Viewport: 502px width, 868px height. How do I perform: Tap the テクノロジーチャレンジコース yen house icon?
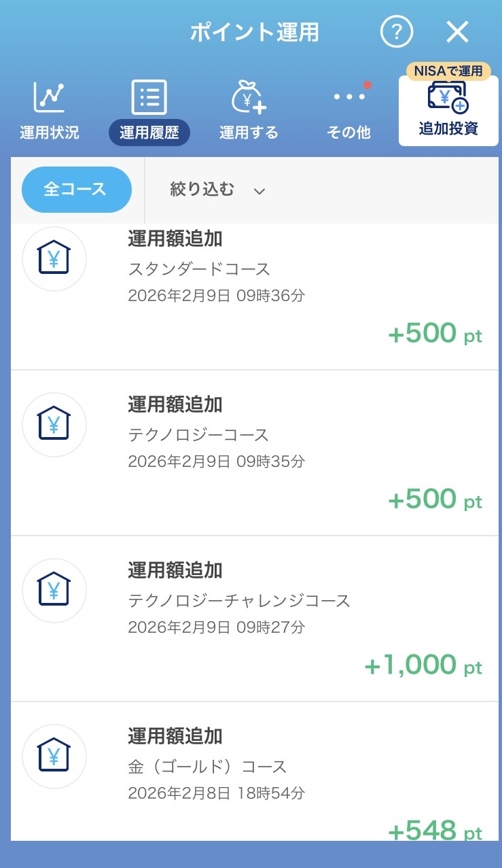click(54, 591)
